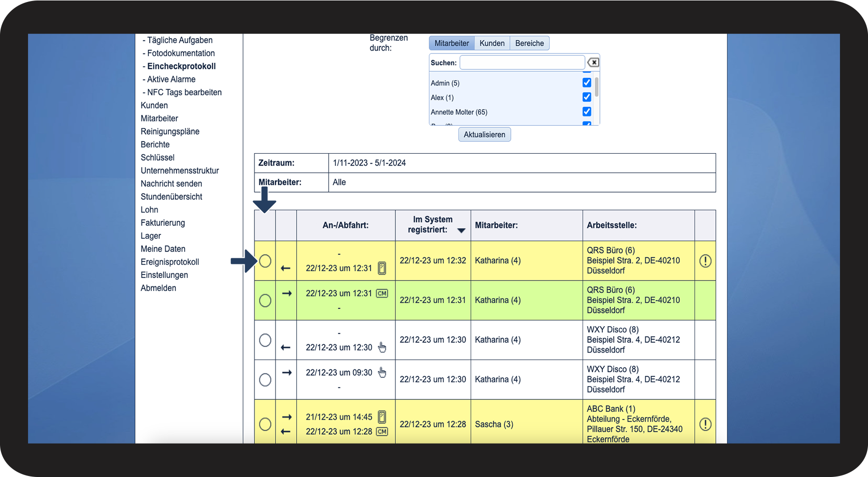This screenshot has width=868, height=477.
Task: Uncheck the Alex (1) employee checkbox
Action: point(587,97)
